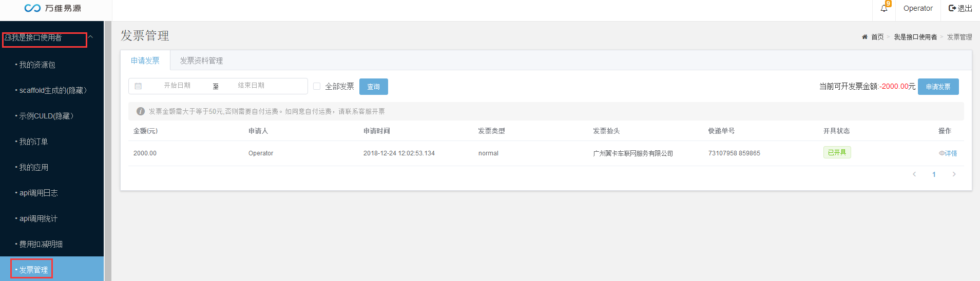Click the Operator applicant cell
The image size is (980, 281).
pos(261,153)
